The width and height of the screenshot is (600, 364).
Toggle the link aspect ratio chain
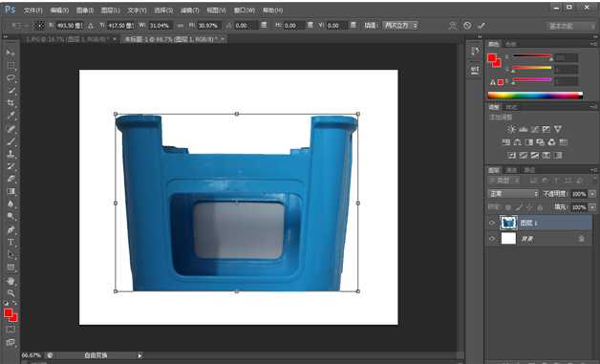click(x=181, y=26)
